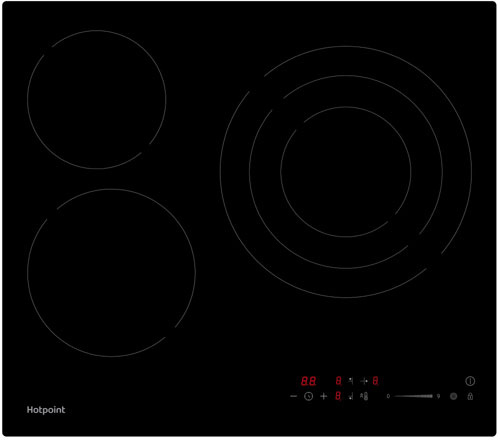The image size is (500, 440).
Task: Tap the child lock padlock icon
Action: [470, 396]
